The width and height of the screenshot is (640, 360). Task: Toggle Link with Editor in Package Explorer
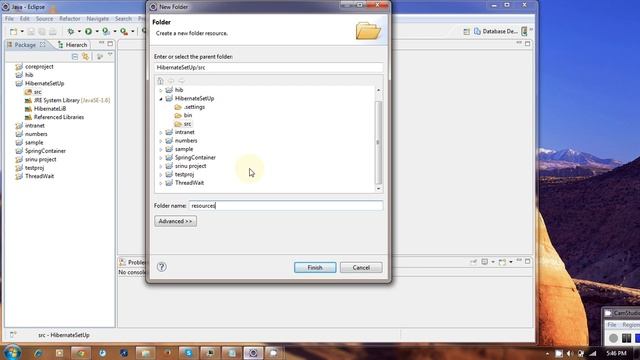[x=85, y=57]
